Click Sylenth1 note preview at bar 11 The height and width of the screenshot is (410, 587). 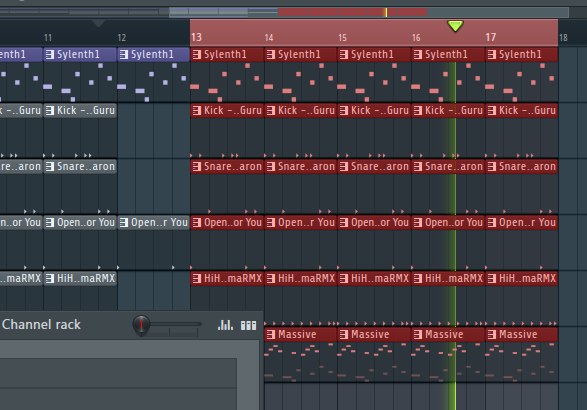pyautogui.click(x=80, y=82)
